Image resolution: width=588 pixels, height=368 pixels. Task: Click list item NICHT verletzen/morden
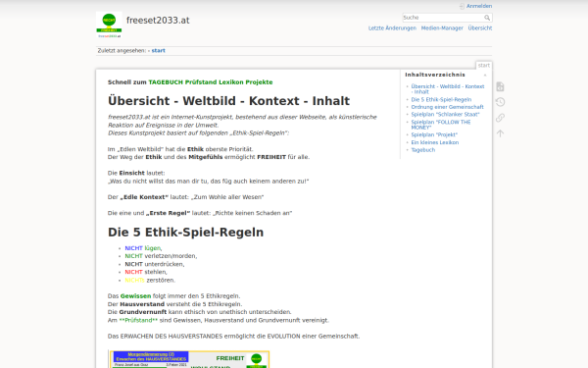click(161, 256)
